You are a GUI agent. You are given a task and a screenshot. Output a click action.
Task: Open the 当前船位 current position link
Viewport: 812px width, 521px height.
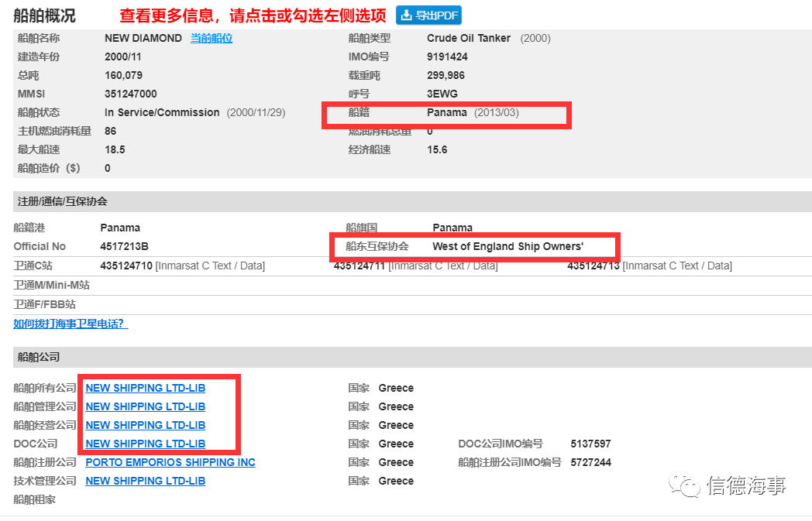212,38
